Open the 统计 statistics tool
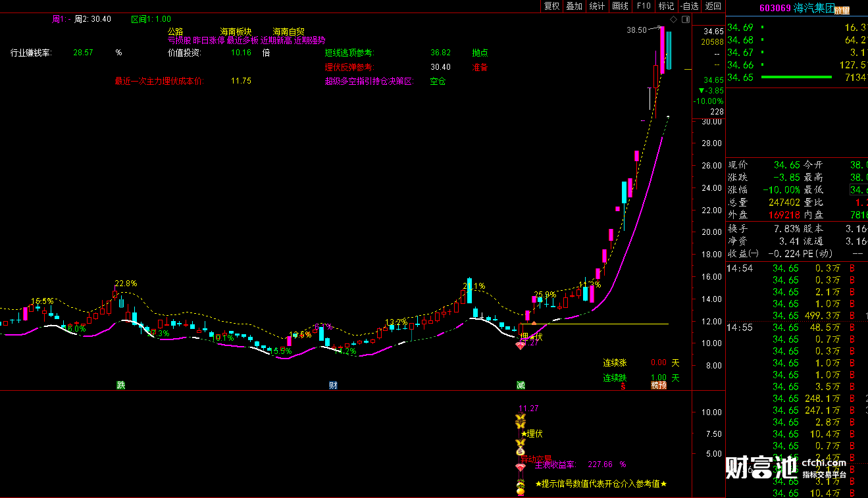 click(x=597, y=6)
